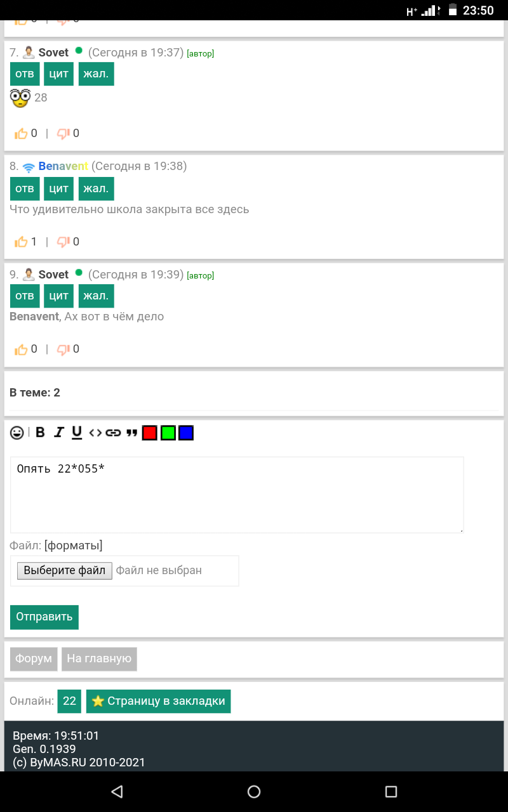Apply bold formatting in the editor
This screenshot has width=508, height=812.
click(x=40, y=433)
